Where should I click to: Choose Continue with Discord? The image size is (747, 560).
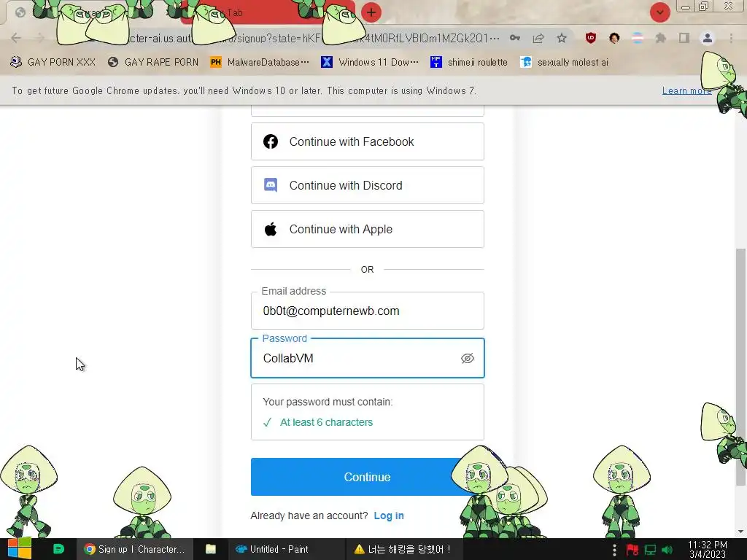368,185
